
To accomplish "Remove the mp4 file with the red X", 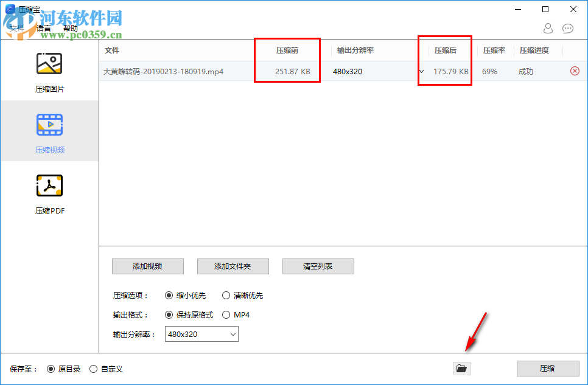I will 574,71.
